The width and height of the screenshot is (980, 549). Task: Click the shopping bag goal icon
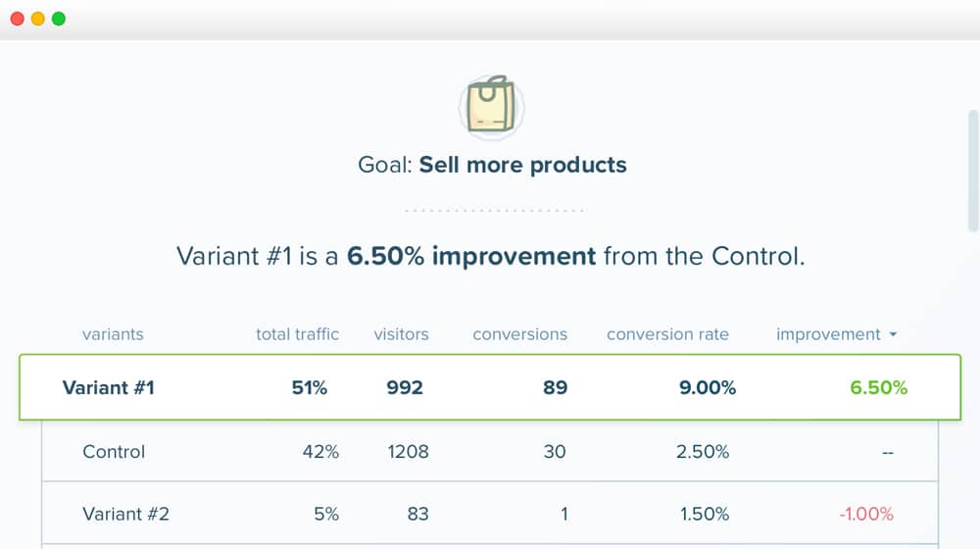pyautogui.click(x=491, y=106)
